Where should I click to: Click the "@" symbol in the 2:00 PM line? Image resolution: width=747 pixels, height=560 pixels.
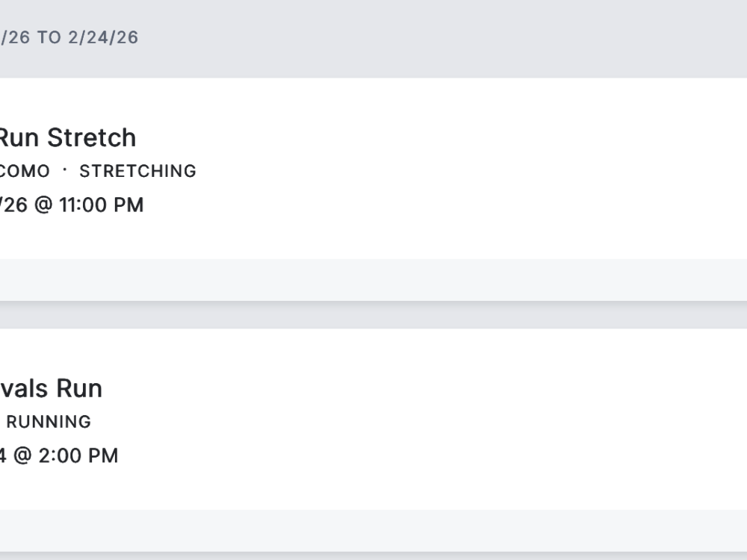pos(22,455)
